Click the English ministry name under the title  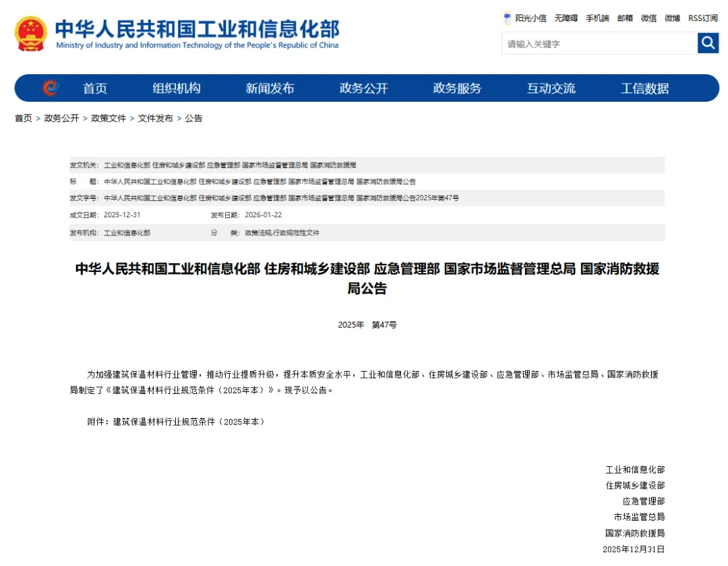coord(198,45)
